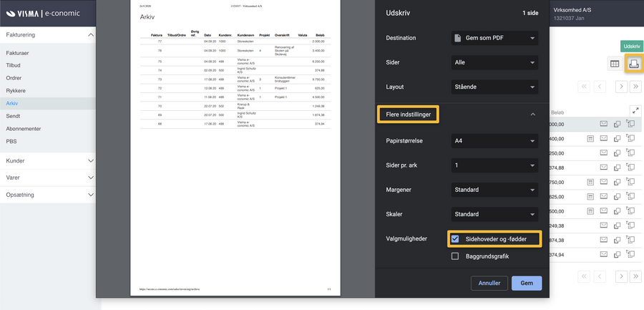Screen dimensions: 644x310
Task: Open Abonnementer in the sidebar menu
Action: (x=24, y=129)
